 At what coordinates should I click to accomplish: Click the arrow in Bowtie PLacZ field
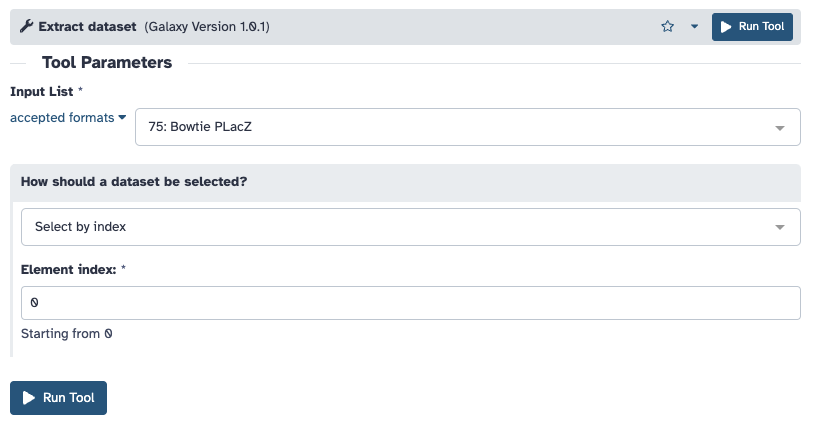tap(780, 128)
